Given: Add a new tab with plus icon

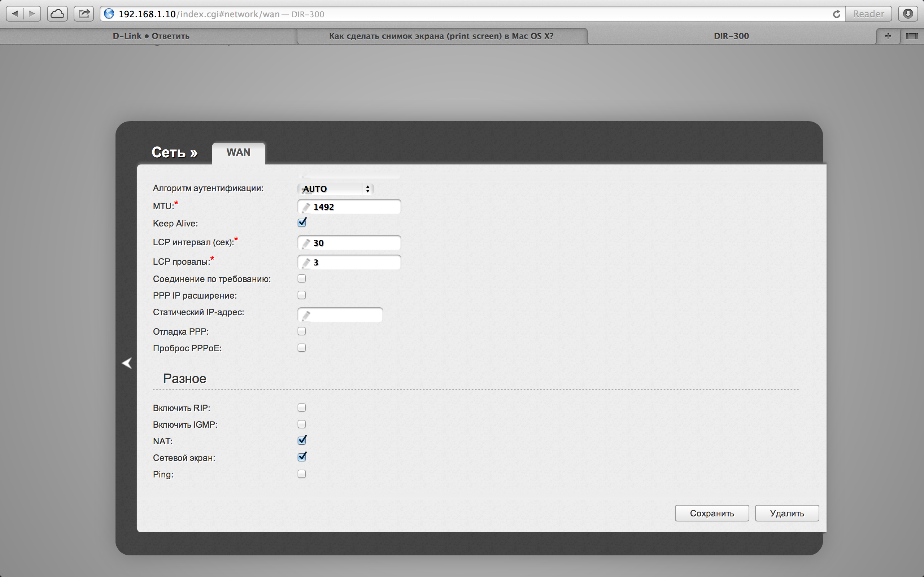Looking at the screenshot, I should tap(888, 36).
